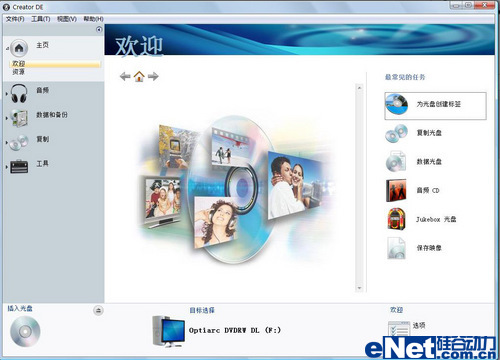Click the 插入光盘 label text
This screenshot has width=500, height=360.
tap(20, 308)
